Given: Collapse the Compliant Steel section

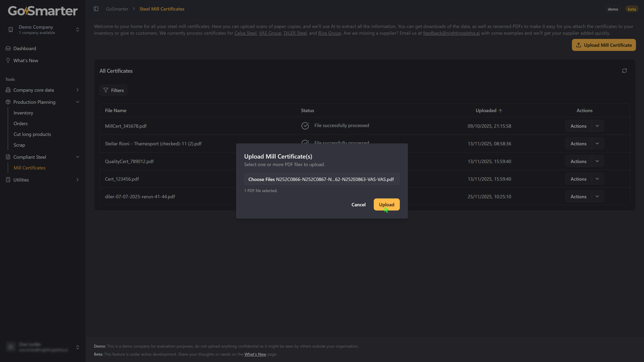Looking at the screenshot, I should pos(77,157).
